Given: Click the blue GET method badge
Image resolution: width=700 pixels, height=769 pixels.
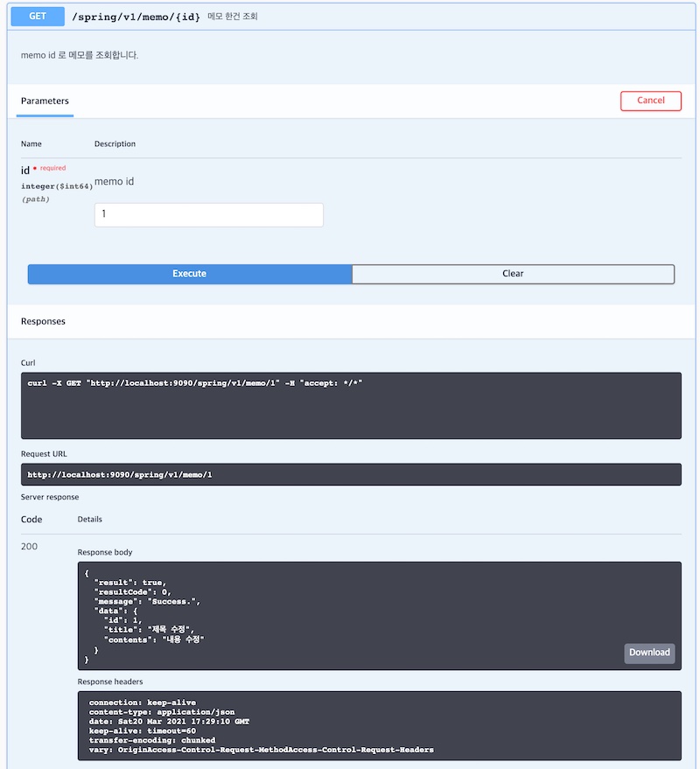Looking at the screenshot, I should coord(38,16).
